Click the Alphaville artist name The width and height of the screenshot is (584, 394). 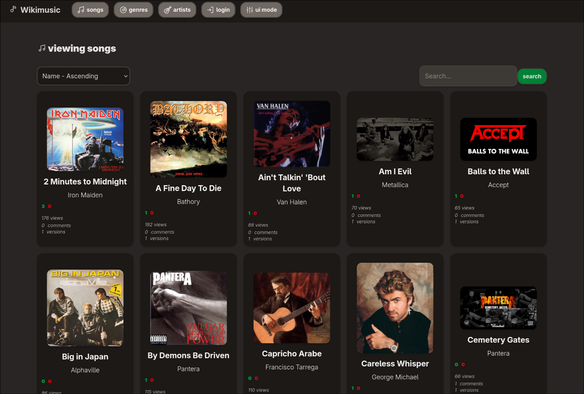click(x=85, y=370)
